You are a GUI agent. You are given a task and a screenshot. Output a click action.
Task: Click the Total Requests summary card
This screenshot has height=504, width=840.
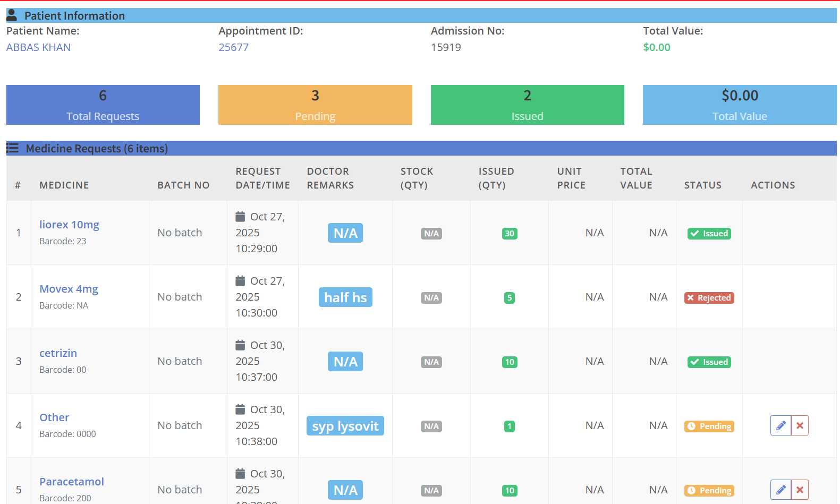[103, 105]
